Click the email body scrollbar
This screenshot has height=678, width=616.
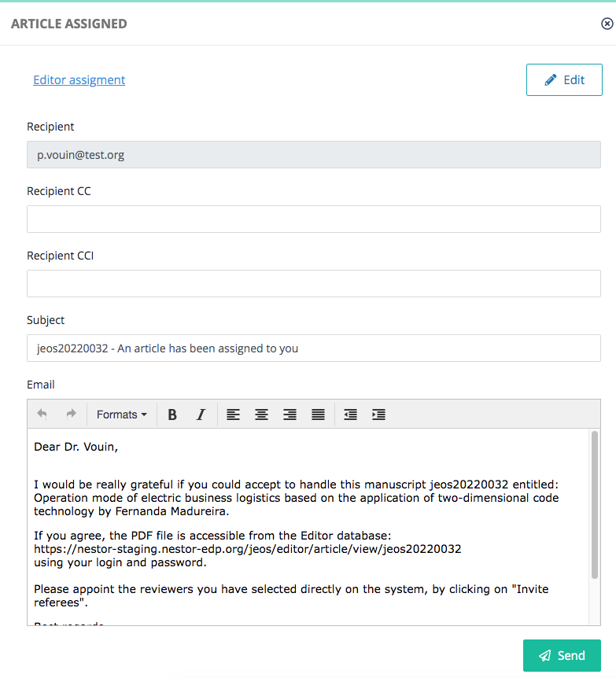[x=595, y=505]
